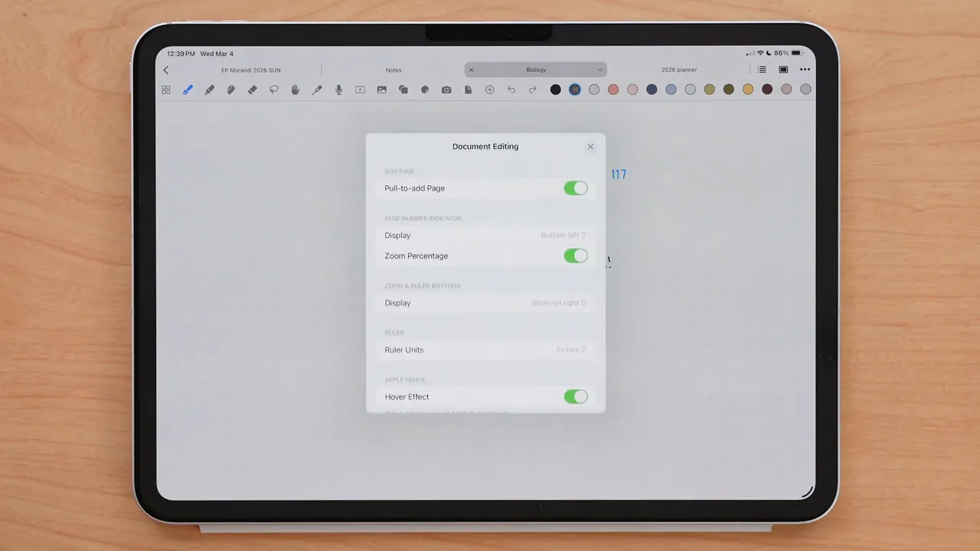Open the outline list icon
Screen dimensions: 980x551
click(762, 70)
